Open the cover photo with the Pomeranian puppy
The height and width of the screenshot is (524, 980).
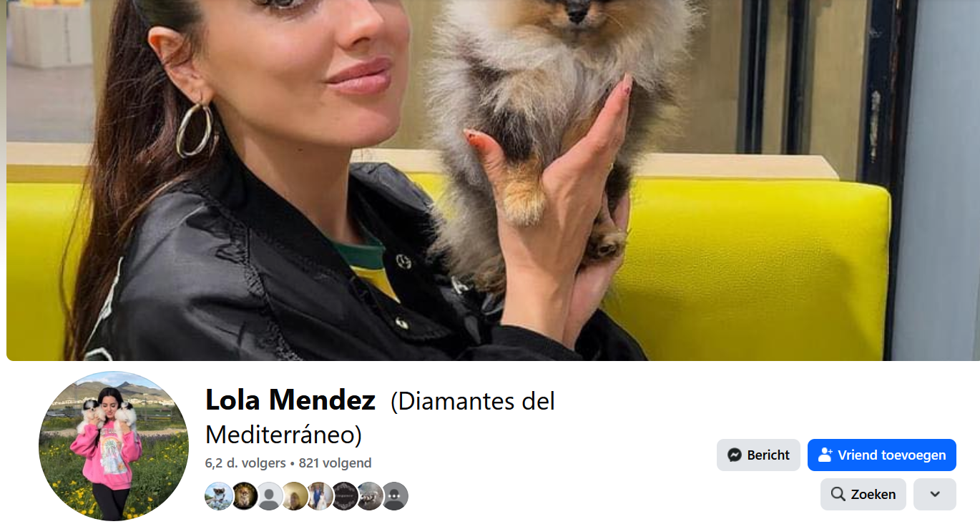(493, 180)
